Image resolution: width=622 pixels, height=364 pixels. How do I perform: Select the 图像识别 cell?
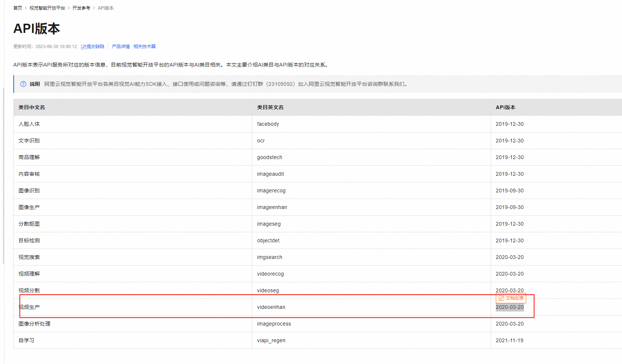pos(133,191)
